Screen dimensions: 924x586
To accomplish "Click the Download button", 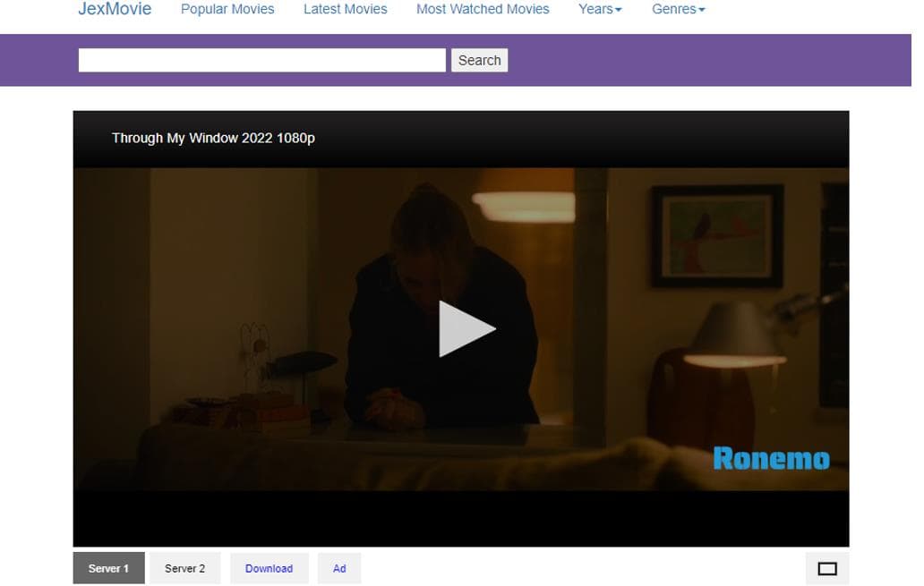I will pyautogui.click(x=269, y=568).
